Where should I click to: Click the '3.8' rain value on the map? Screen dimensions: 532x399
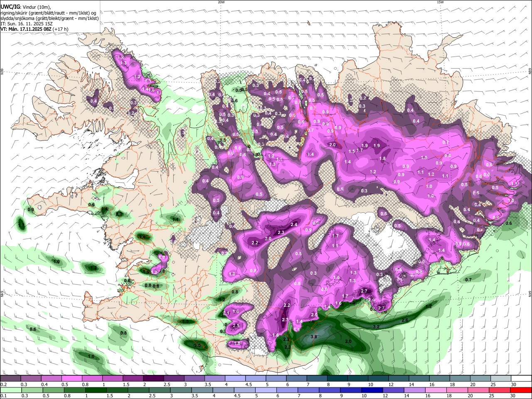[x=314, y=337]
